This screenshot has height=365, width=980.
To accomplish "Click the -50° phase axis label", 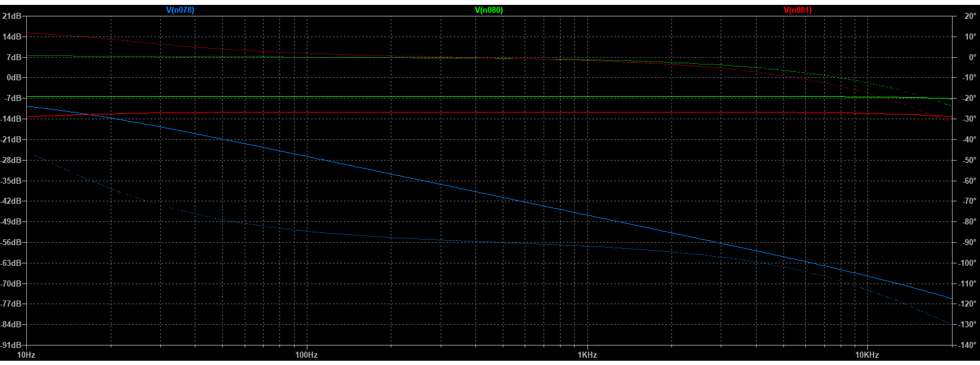I will click(x=969, y=161).
